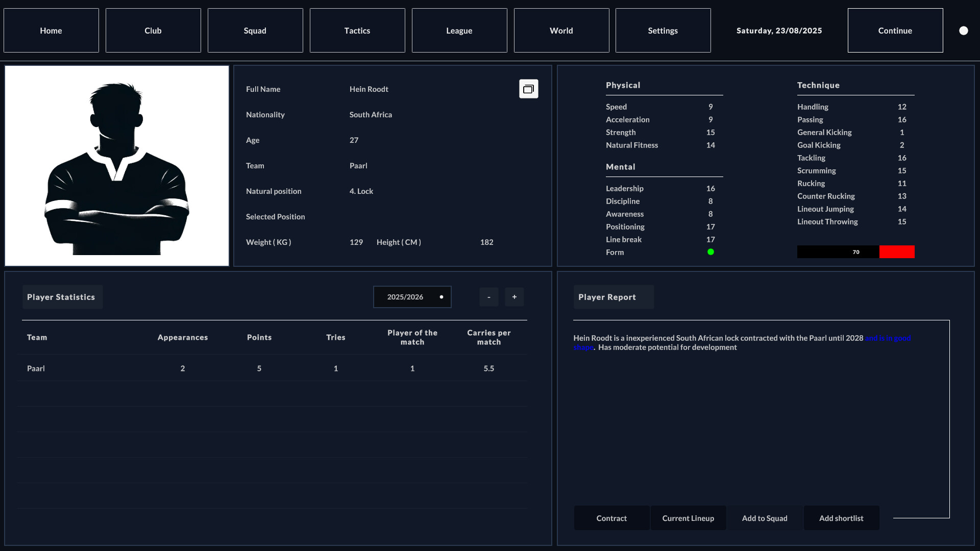Switch to the Squad tab
Screen dimensions: 980x551
coord(255,30)
